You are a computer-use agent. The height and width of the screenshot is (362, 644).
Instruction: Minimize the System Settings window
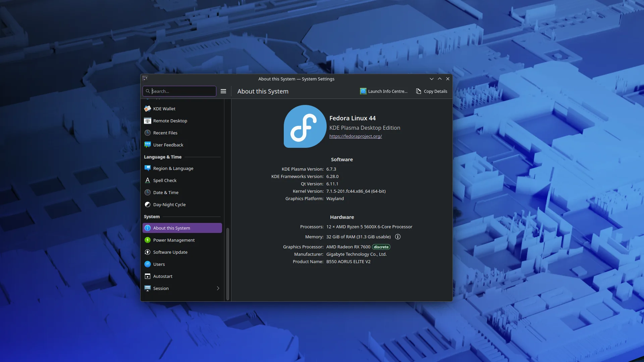(432, 79)
